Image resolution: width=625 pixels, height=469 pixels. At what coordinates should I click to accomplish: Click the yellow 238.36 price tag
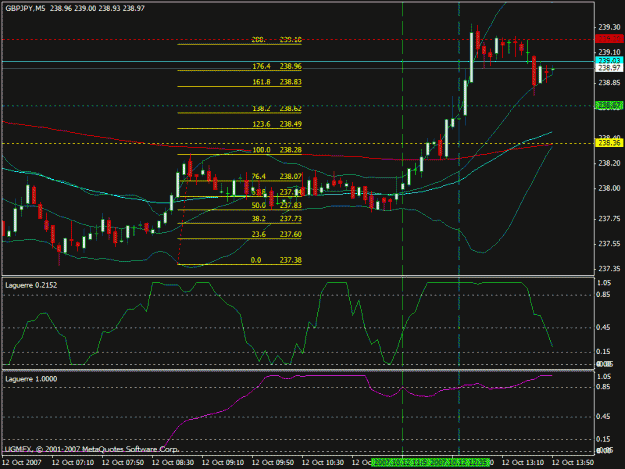(x=609, y=143)
